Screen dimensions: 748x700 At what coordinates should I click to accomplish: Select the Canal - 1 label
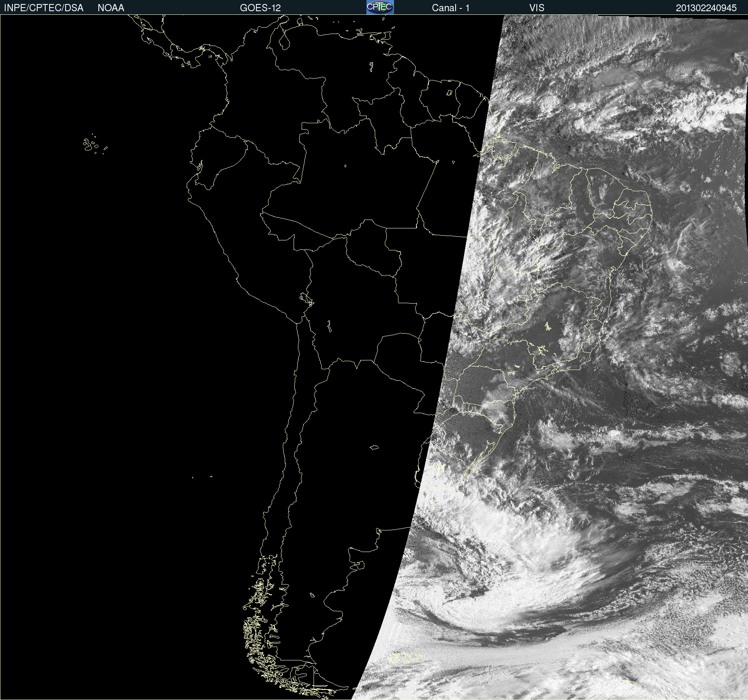tap(450, 8)
